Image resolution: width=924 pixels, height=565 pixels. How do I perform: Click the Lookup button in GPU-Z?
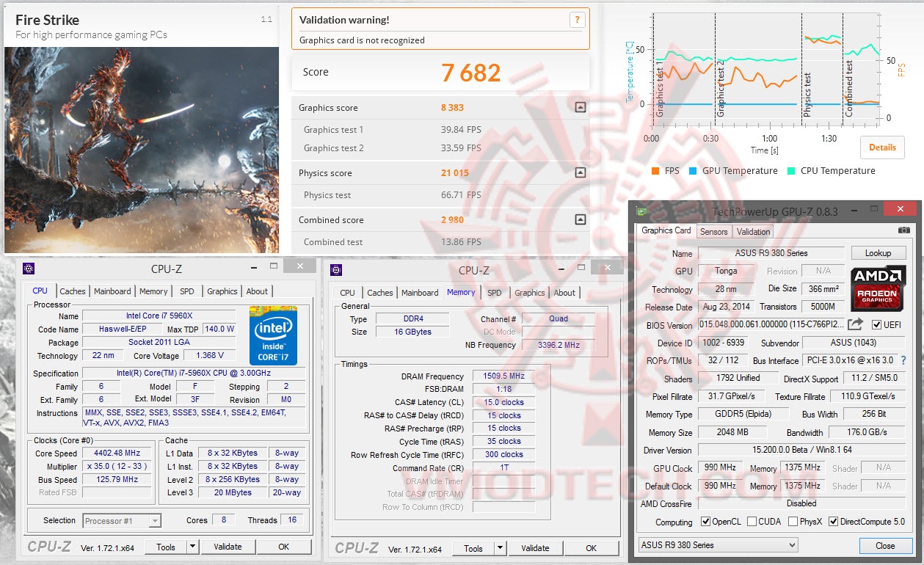pyautogui.click(x=878, y=253)
